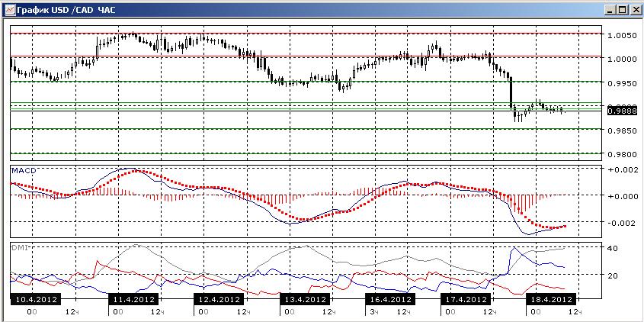This screenshot has width=644, height=322.
Task: Close the USD/CAD chart window
Action: [635, 10]
